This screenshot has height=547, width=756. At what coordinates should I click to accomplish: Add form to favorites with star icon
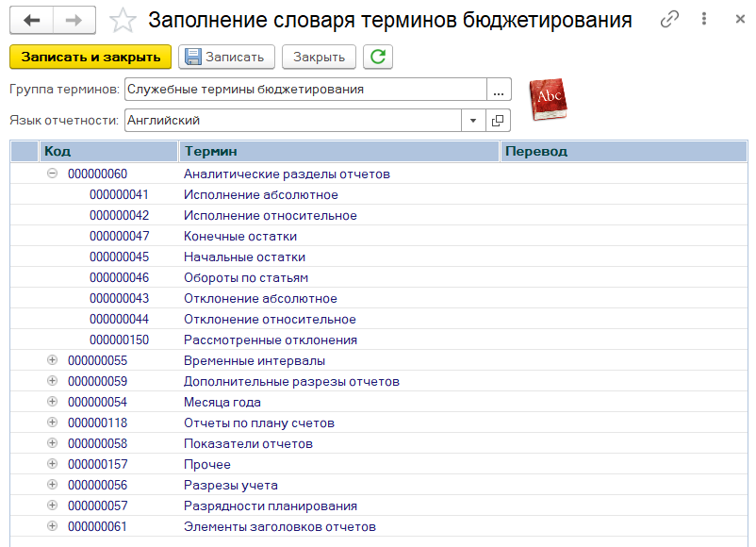123,21
